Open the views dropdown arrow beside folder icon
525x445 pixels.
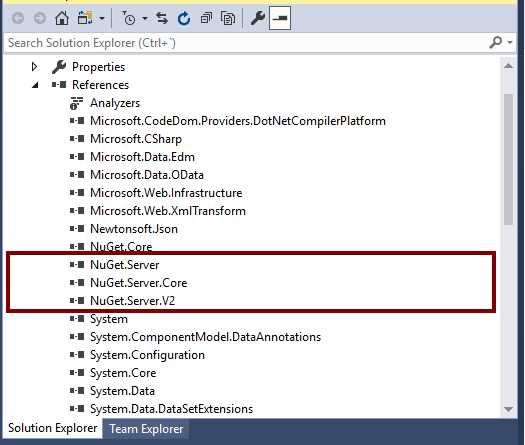coord(102,18)
